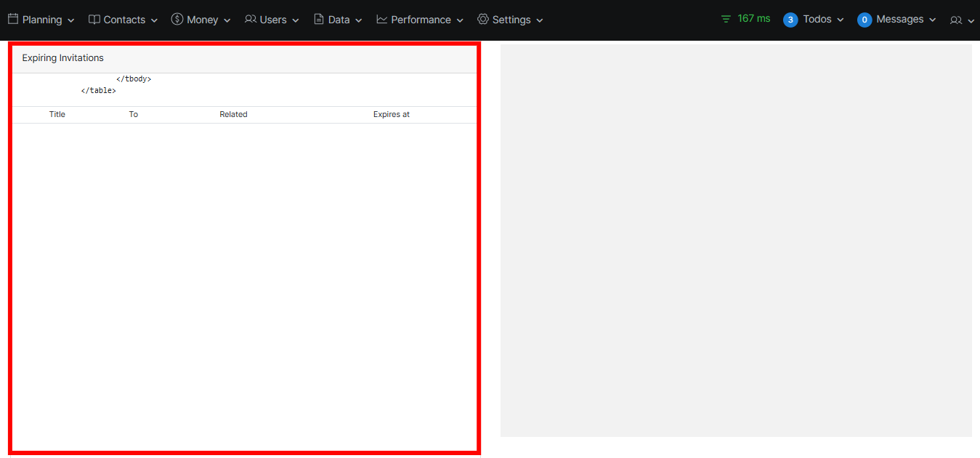Click the people icon beside Users
Image resolution: width=980 pixels, height=458 pixels.
(x=251, y=20)
